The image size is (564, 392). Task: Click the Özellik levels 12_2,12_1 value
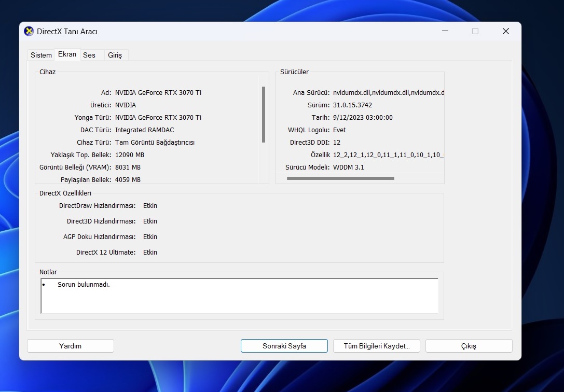(x=389, y=155)
